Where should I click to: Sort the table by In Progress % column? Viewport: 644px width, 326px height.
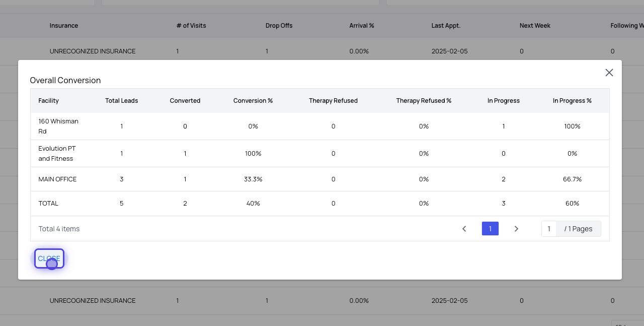tap(572, 101)
